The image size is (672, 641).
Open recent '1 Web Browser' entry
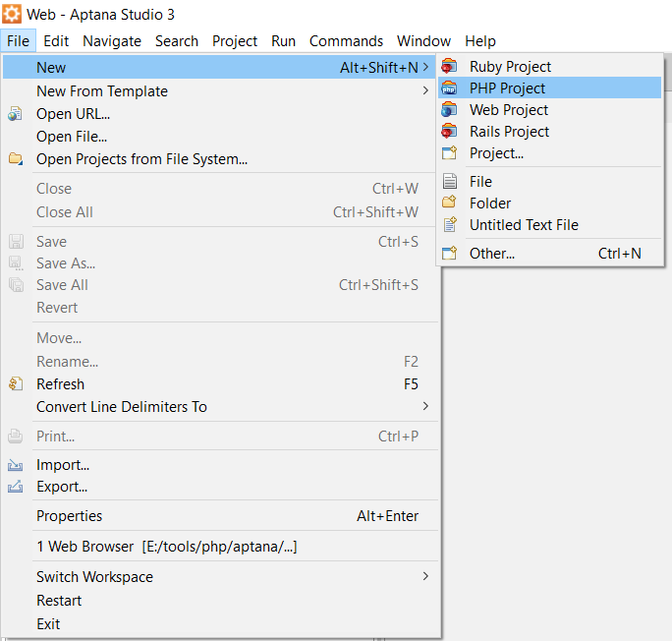pos(221,547)
